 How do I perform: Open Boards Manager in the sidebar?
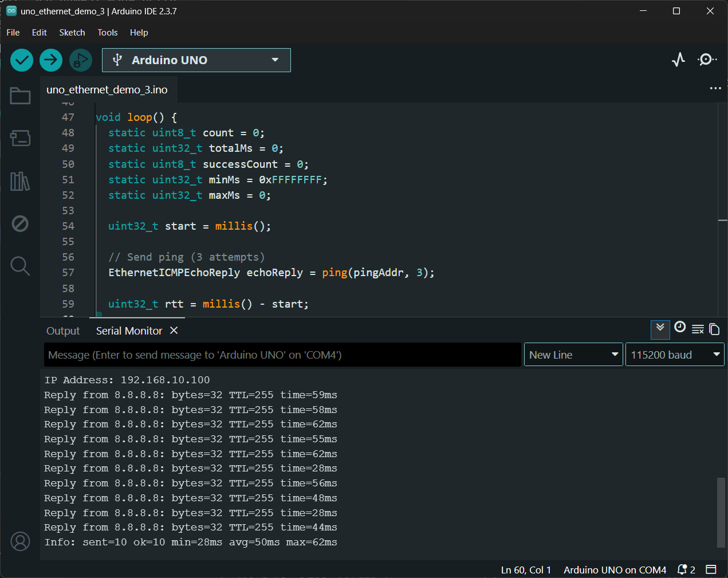20,138
